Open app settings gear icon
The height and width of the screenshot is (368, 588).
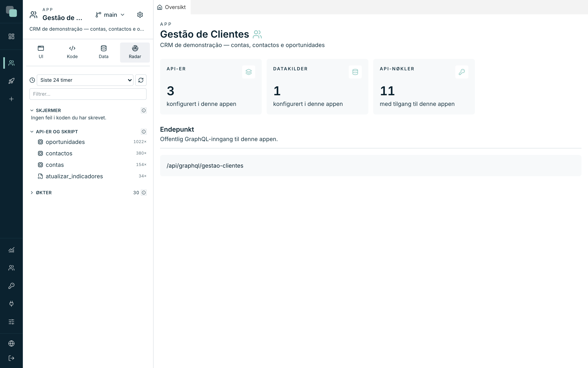click(140, 15)
